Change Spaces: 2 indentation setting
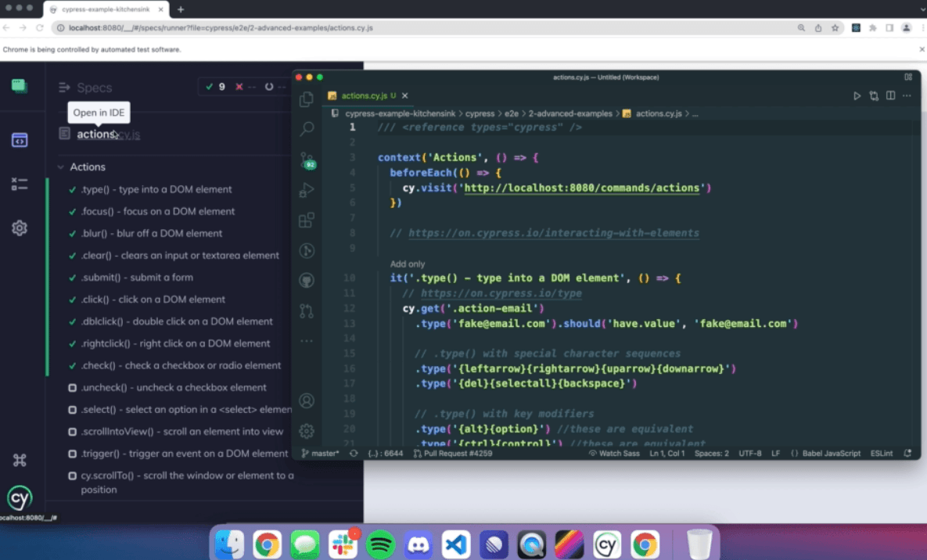This screenshot has width=927, height=560. [x=711, y=454]
